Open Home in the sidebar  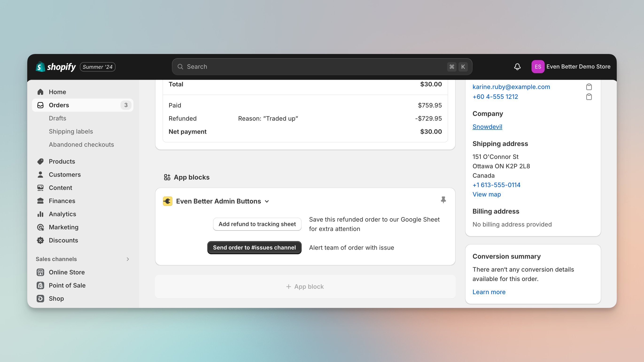[x=82, y=92]
